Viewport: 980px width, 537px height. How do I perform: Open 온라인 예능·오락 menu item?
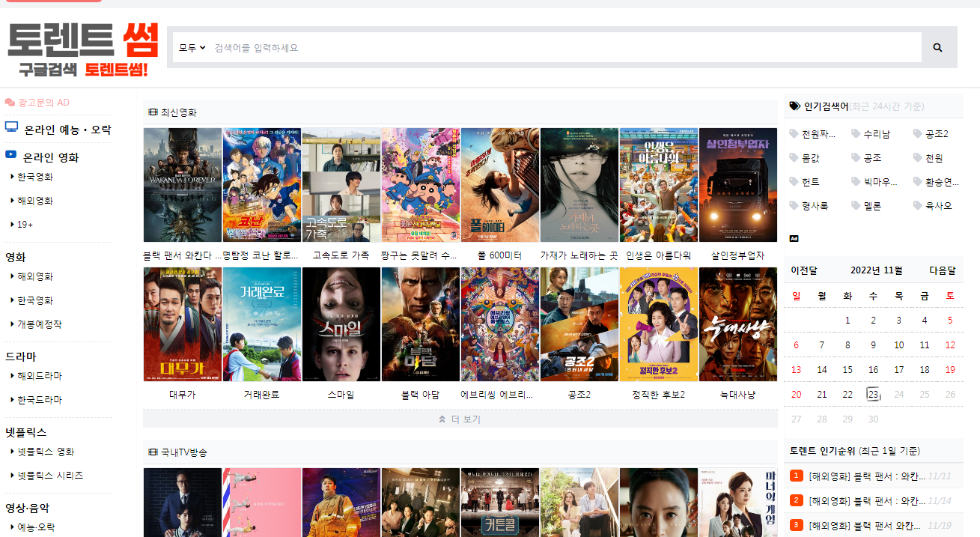click(67, 130)
